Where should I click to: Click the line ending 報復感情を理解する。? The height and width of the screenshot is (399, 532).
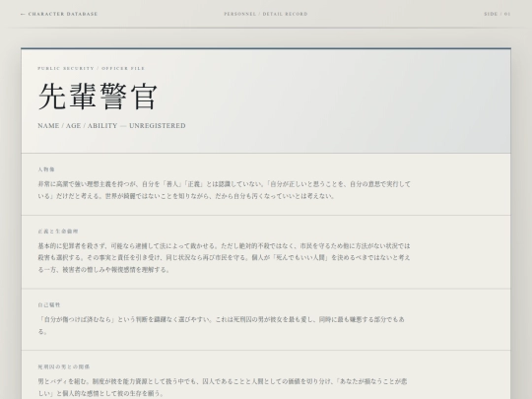(103, 270)
